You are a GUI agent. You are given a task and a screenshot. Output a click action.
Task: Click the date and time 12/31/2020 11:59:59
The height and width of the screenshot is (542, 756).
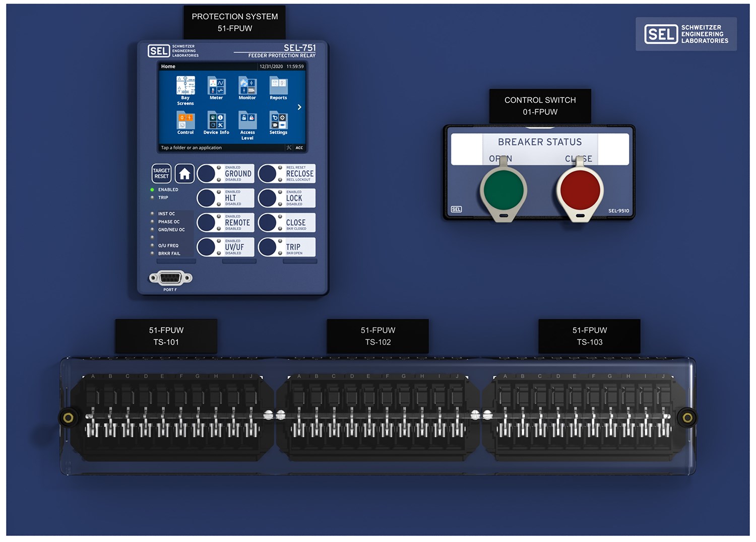point(282,66)
